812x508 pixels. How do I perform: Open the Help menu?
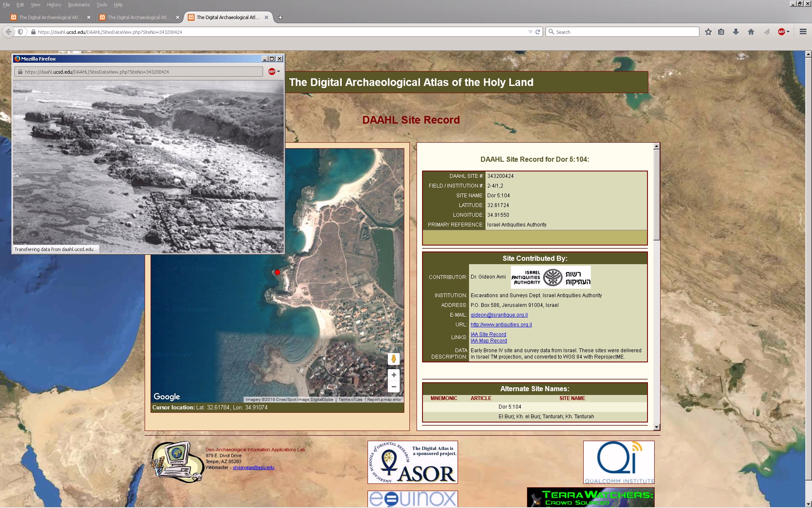[118, 5]
